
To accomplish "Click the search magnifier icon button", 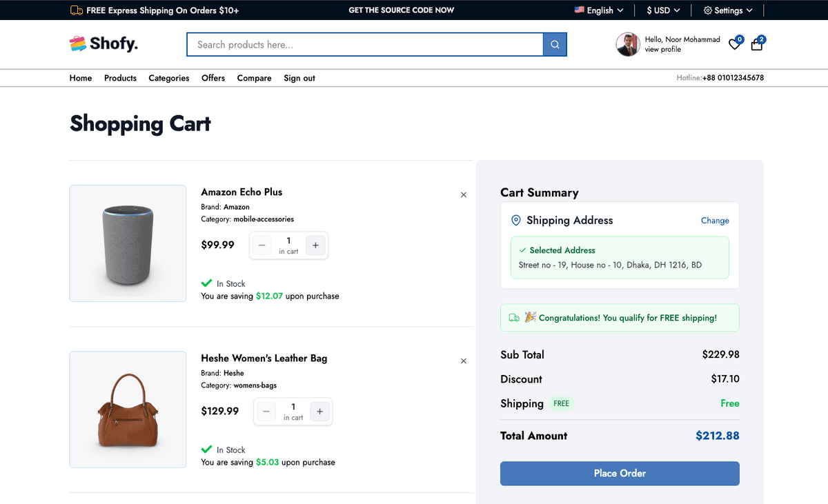I will coord(555,45).
